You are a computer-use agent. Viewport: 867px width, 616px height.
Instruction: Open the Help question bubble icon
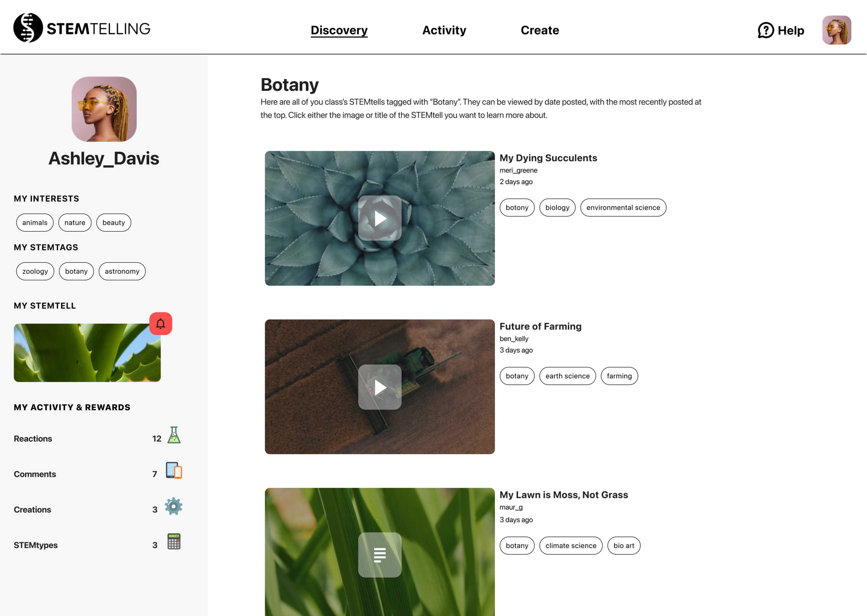click(765, 30)
